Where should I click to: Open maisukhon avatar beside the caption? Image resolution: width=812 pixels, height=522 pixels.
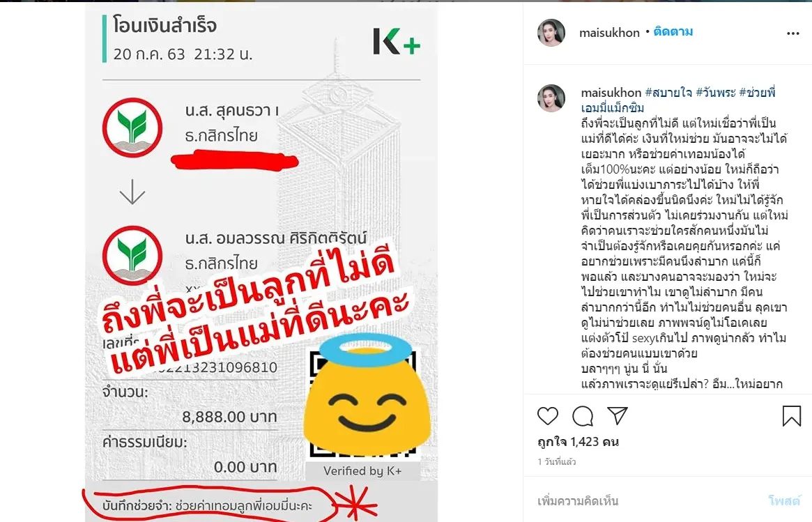551,98
